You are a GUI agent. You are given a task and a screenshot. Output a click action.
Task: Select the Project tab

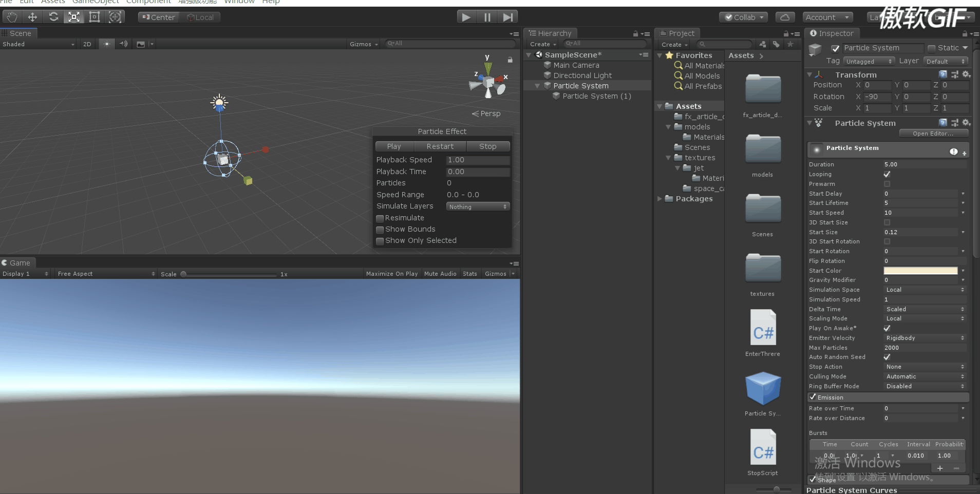coord(677,33)
